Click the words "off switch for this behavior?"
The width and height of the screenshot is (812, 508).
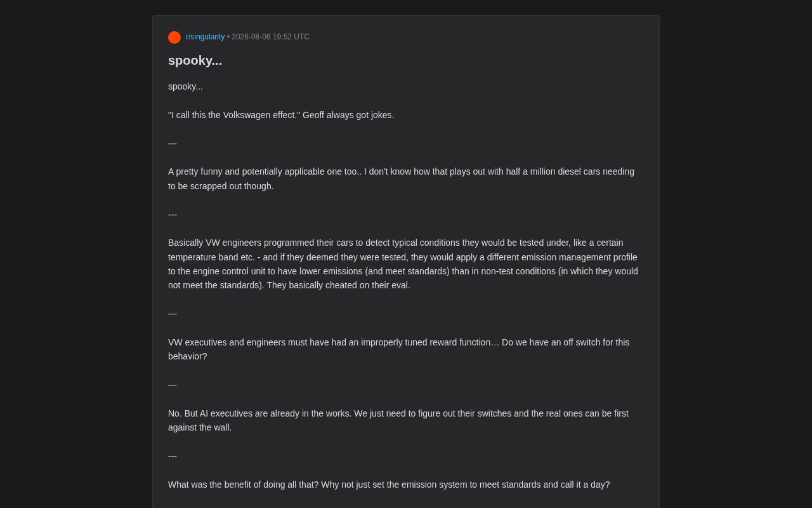tap(399, 349)
